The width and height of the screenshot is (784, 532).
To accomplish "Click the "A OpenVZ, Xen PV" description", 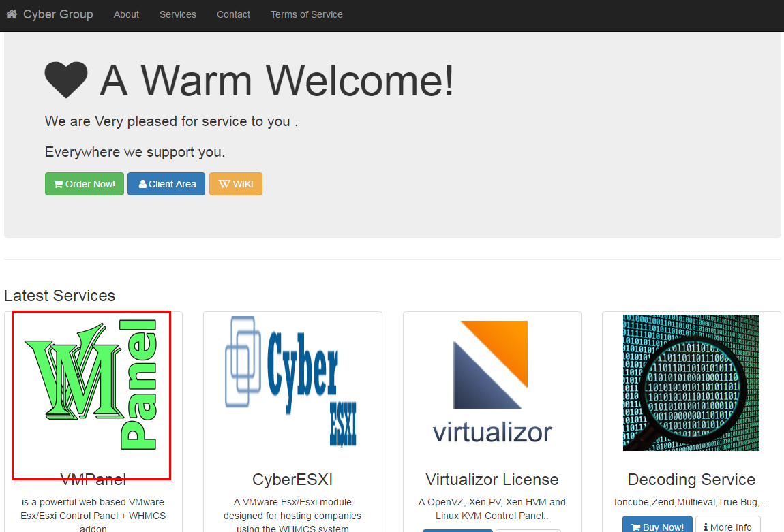I will click(x=492, y=509).
